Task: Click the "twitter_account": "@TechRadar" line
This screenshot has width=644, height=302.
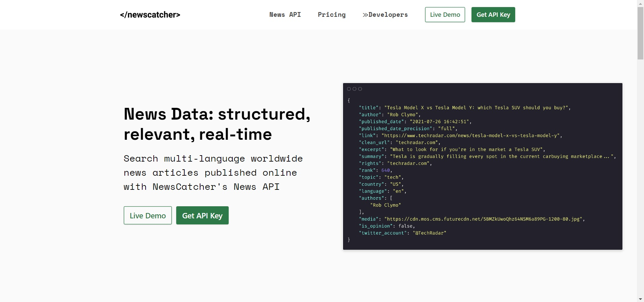Action: (x=403, y=233)
